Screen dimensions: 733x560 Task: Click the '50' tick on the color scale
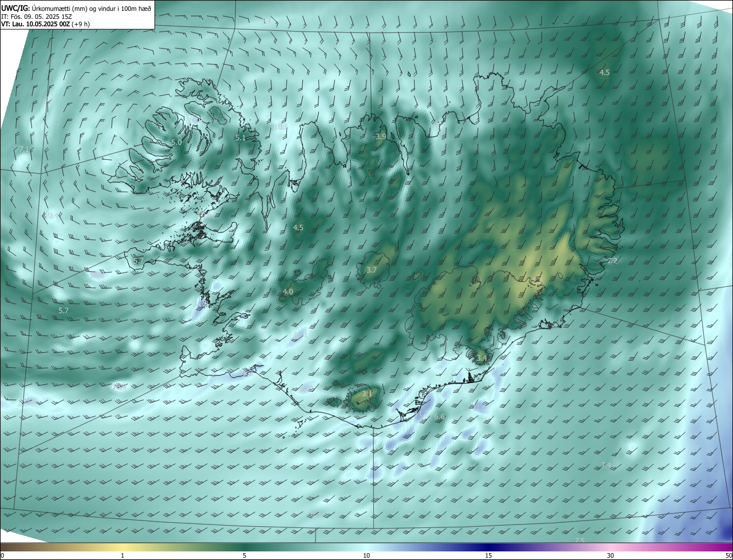coord(728,555)
